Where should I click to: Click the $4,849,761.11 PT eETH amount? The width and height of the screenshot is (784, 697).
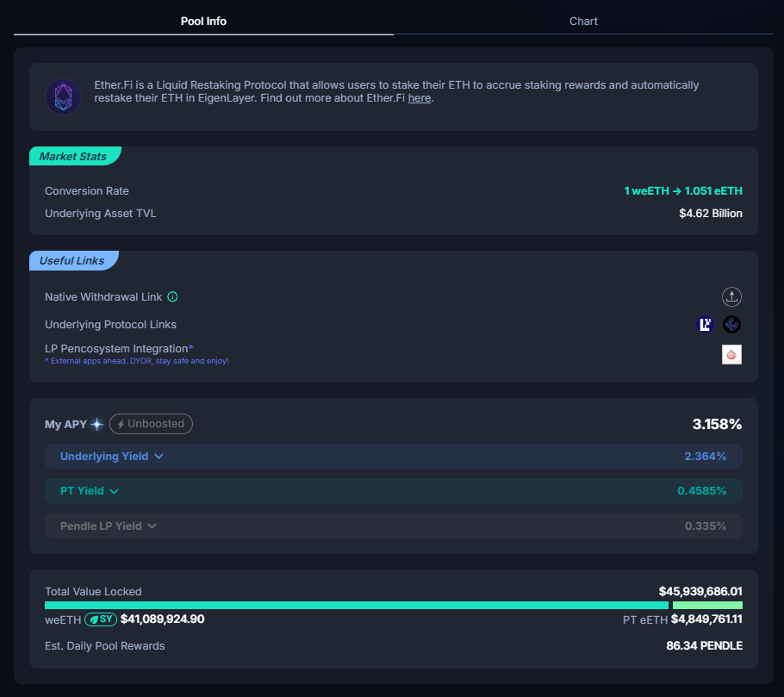706,619
